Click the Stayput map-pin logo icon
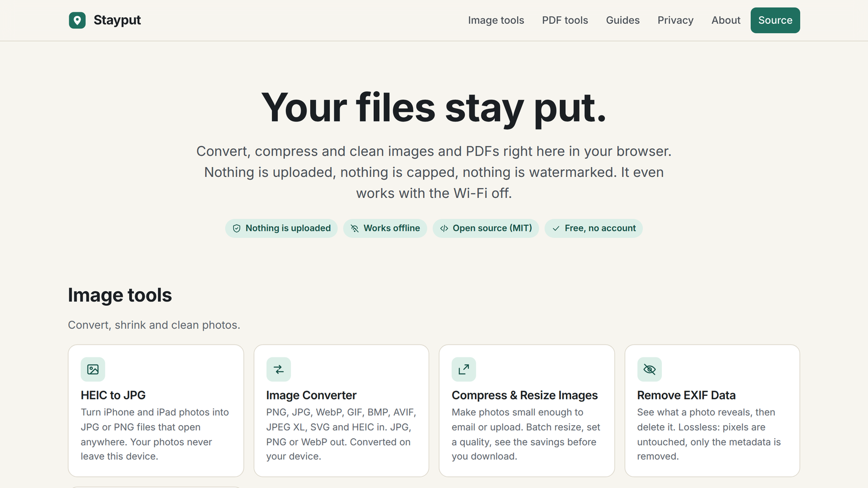Image resolution: width=868 pixels, height=488 pixels. pyautogui.click(x=77, y=21)
